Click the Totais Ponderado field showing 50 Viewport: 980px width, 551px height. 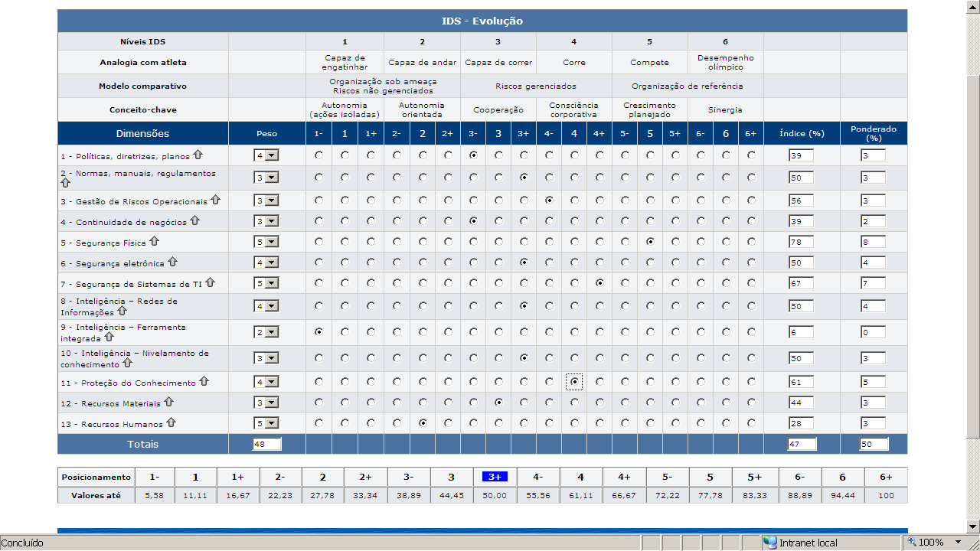pos(874,444)
